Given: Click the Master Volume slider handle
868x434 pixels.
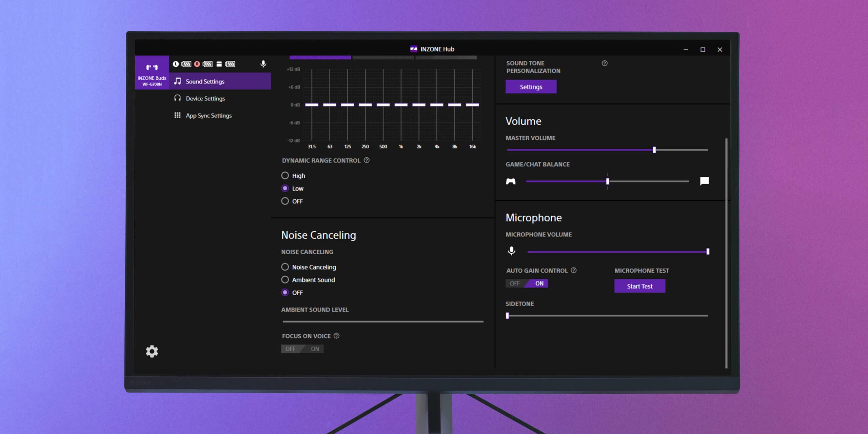Looking at the screenshot, I should 654,150.
